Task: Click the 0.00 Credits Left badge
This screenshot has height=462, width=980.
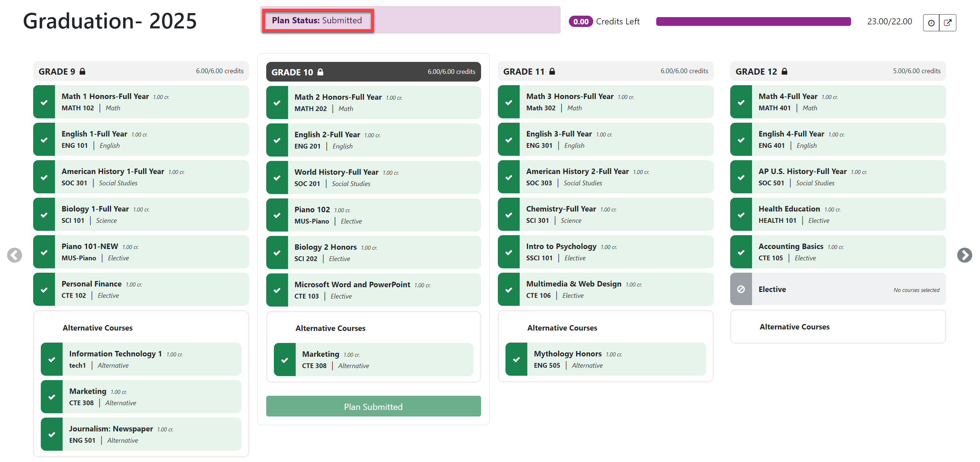Action: (x=580, y=22)
